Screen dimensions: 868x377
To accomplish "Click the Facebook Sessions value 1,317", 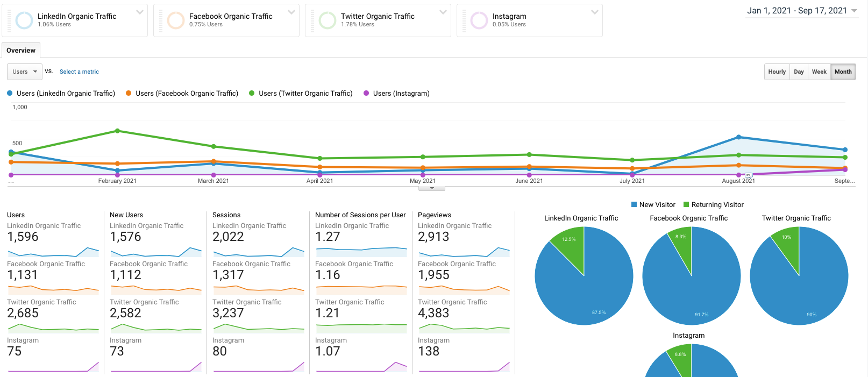I will tap(228, 275).
